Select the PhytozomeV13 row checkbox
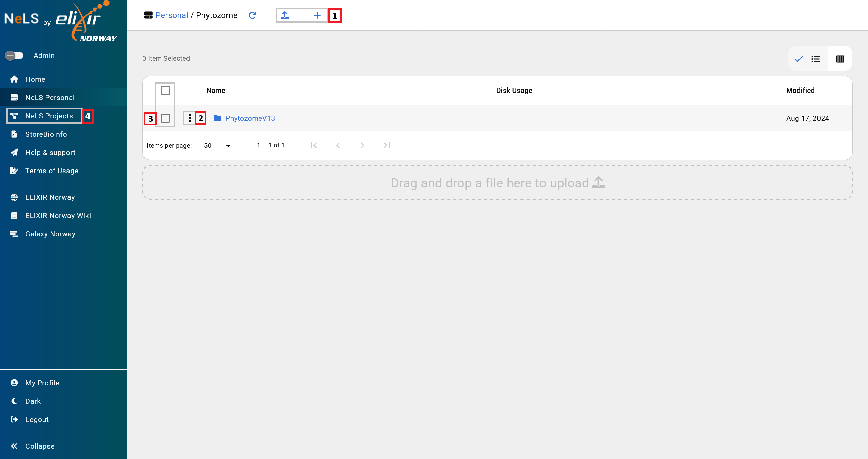The image size is (868, 459). point(165,118)
